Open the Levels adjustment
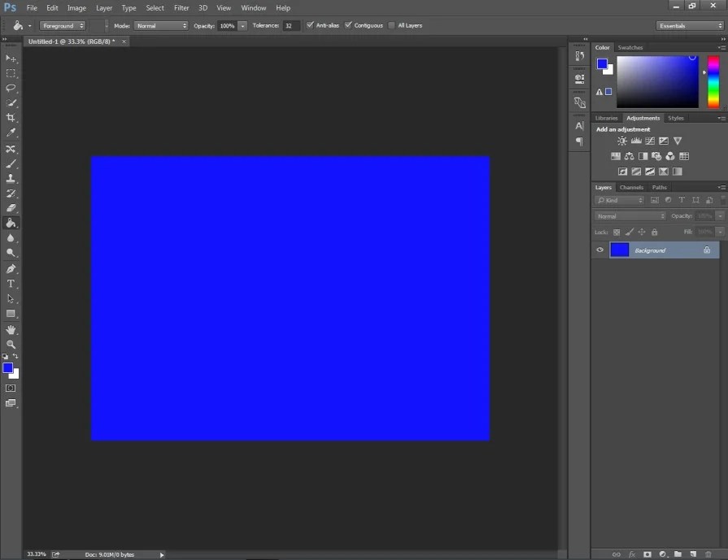 point(635,141)
